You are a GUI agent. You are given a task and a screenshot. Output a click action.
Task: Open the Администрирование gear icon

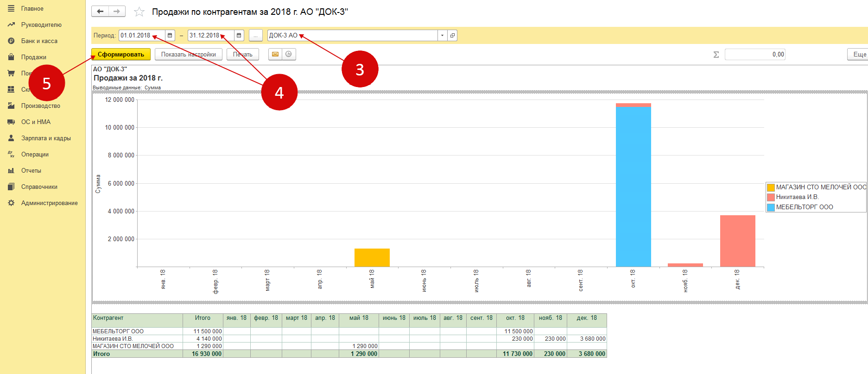(11, 203)
